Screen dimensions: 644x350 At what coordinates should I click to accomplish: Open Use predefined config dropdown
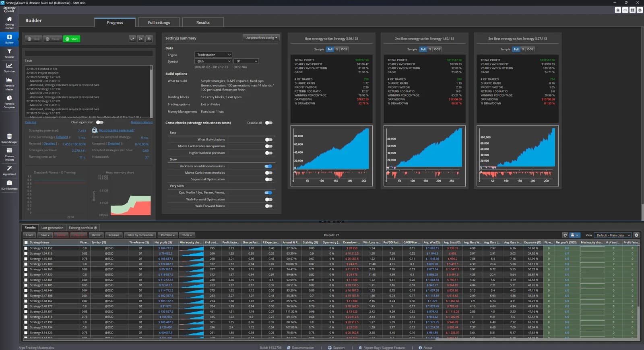coord(261,38)
